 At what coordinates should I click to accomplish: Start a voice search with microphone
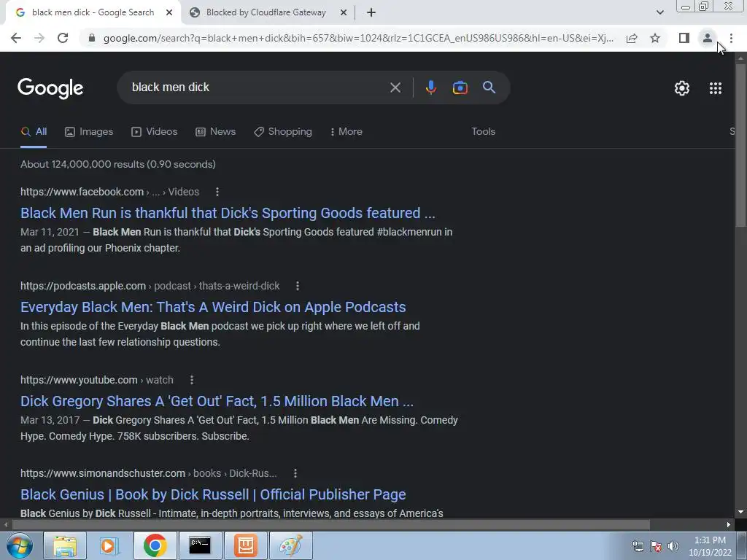430,87
